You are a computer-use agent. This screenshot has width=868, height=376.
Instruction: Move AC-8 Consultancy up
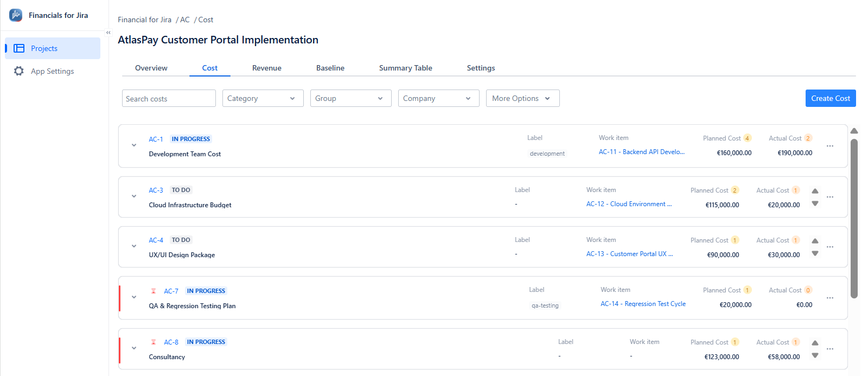[815, 343]
